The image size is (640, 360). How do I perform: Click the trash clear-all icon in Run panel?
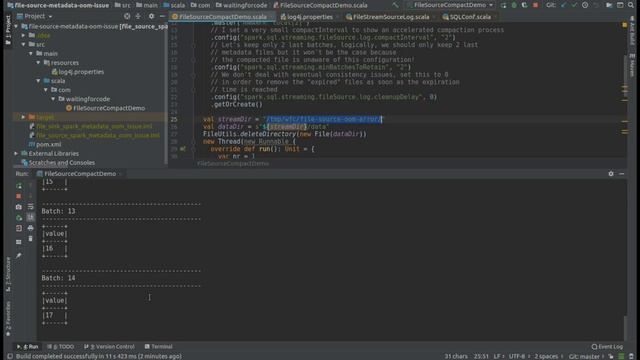[31, 239]
